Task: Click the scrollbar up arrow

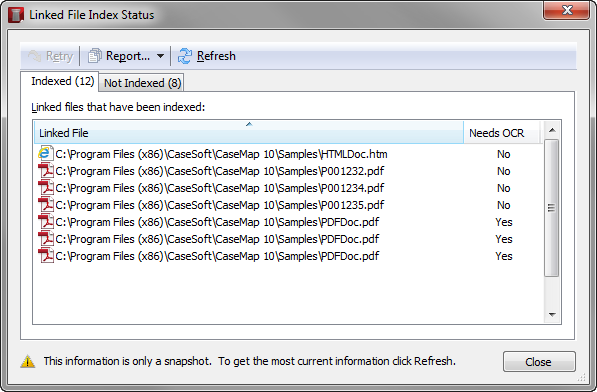Action: click(552, 131)
